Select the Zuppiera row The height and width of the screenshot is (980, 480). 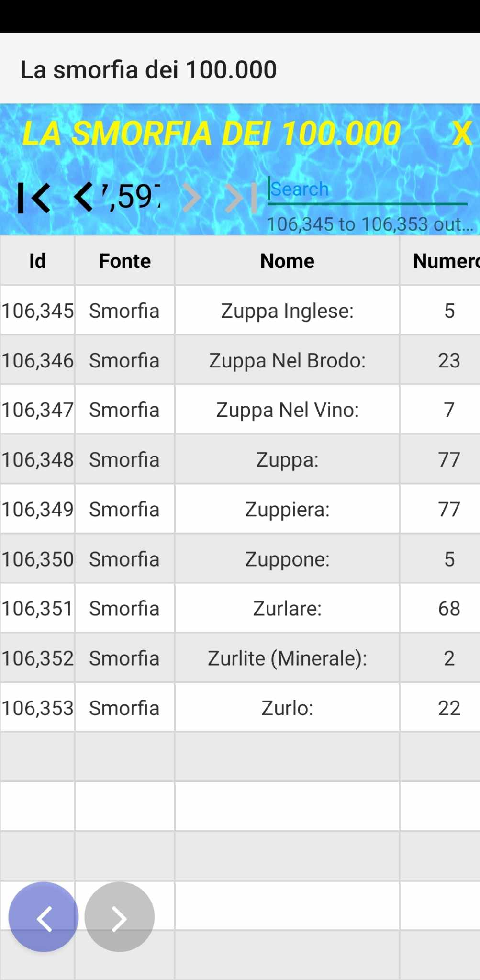[240, 509]
